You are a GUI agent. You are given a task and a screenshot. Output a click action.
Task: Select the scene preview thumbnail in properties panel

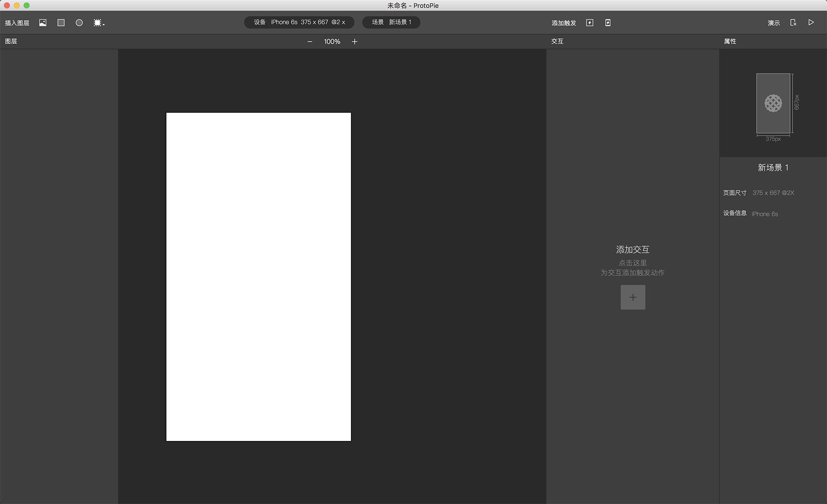pyautogui.click(x=773, y=104)
